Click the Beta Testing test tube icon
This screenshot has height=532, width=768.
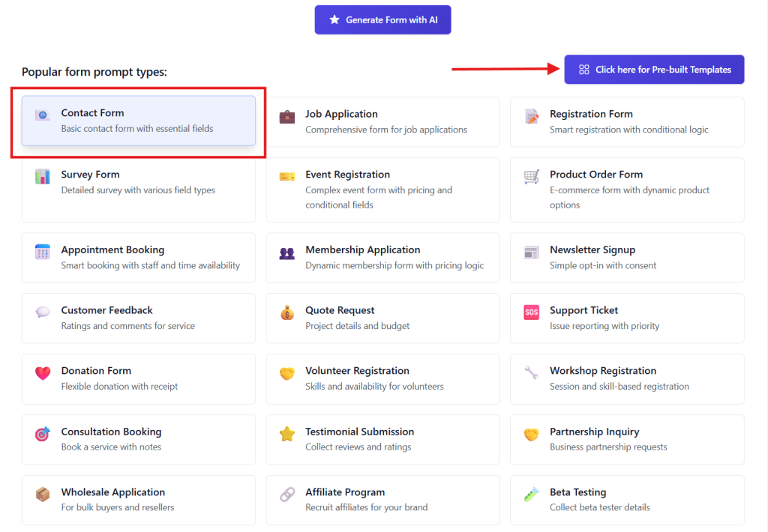tap(532, 495)
